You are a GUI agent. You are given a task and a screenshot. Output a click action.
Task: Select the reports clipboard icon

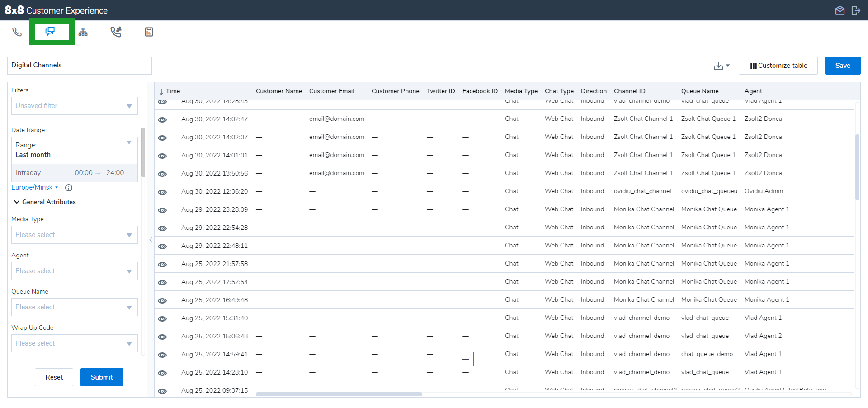149,32
